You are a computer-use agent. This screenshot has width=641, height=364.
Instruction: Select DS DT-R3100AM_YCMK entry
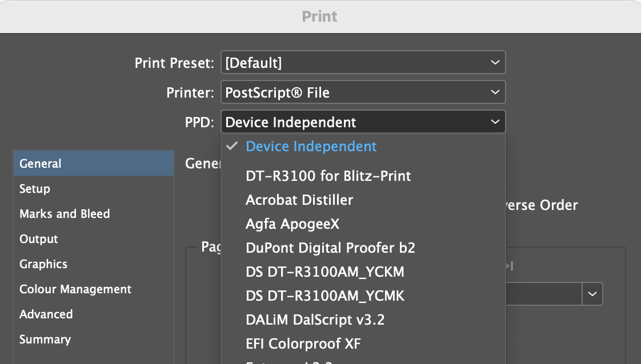[325, 296]
